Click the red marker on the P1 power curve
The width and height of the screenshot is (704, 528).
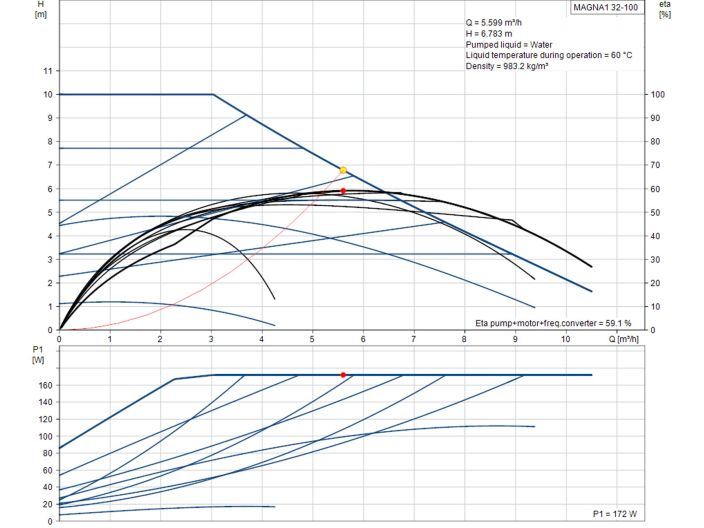coord(343,375)
